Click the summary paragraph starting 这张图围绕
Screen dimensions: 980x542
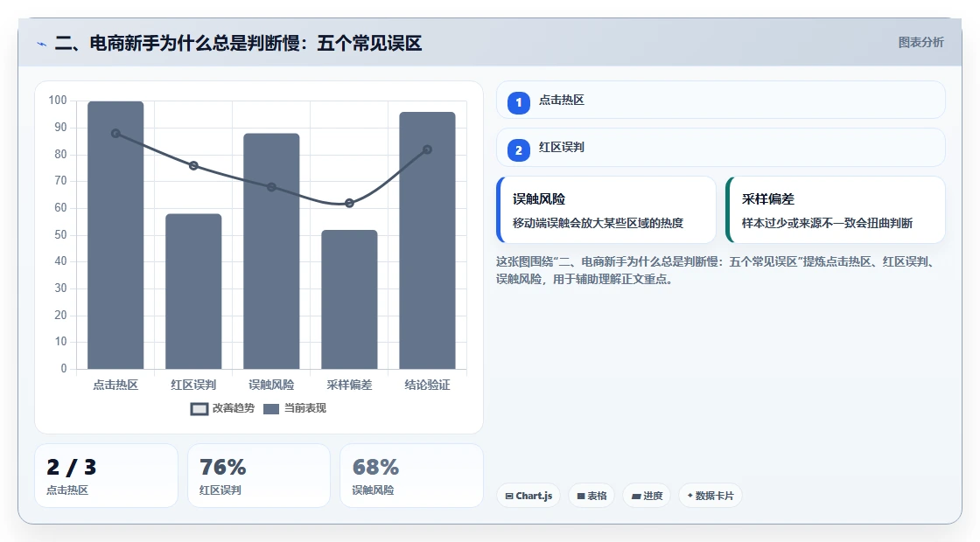tap(718, 270)
